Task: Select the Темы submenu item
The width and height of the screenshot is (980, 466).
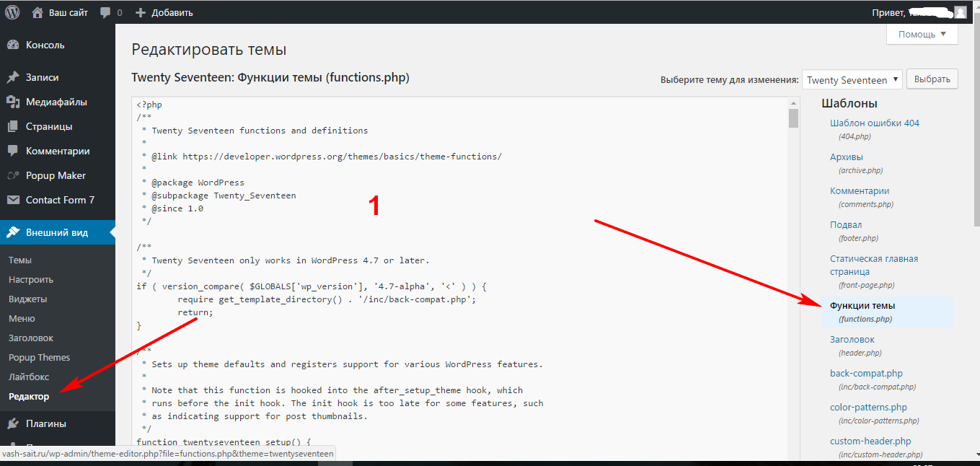Action: [20, 260]
